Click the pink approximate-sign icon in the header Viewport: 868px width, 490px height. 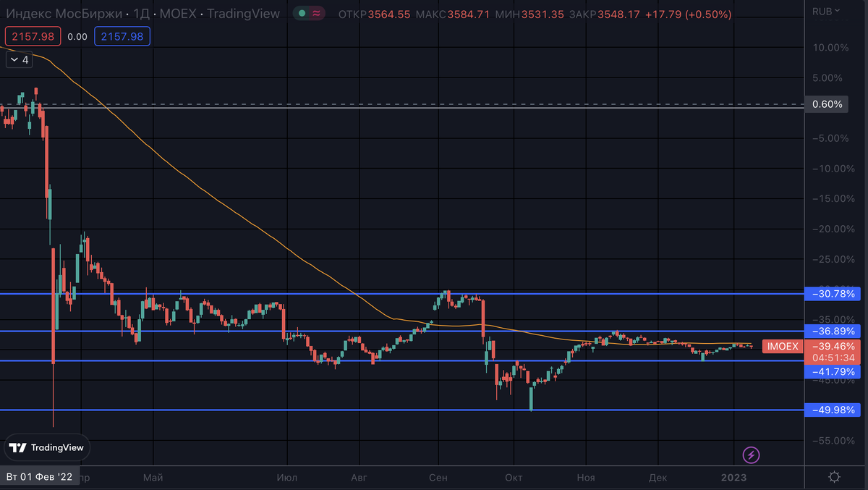(318, 12)
